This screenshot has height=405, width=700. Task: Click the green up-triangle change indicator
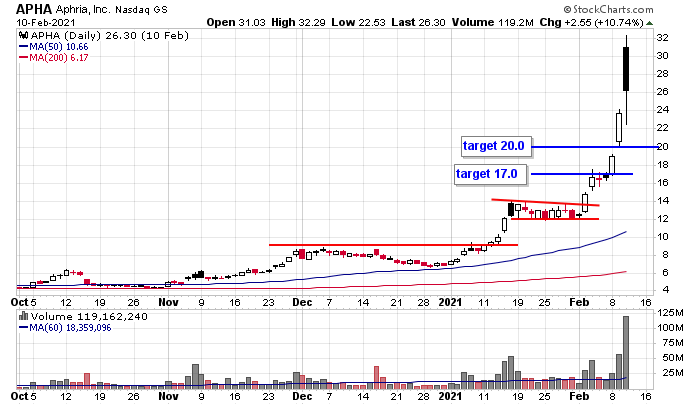coord(650,23)
